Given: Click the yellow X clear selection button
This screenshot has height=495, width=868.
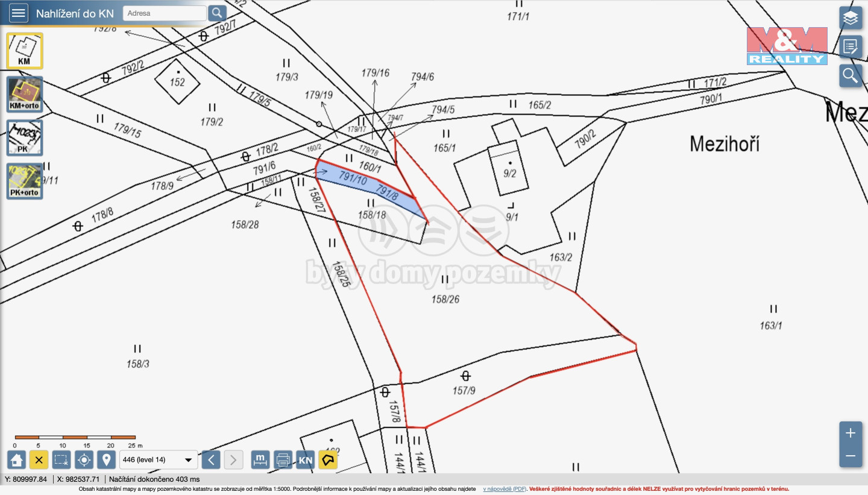Looking at the screenshot, I should coord(39,460).
